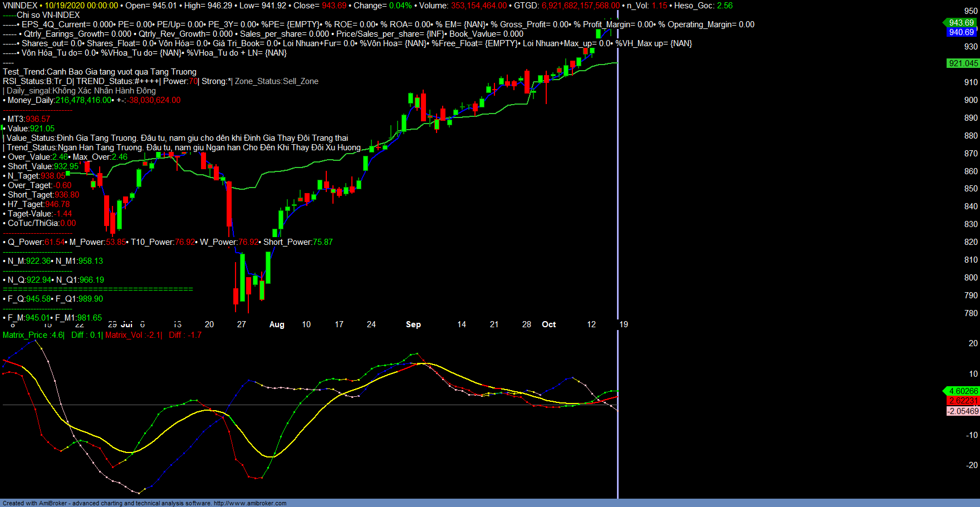Screen dimensions: 980x507
Task: Select the Oct label on date axis
Action: point(548,324)
